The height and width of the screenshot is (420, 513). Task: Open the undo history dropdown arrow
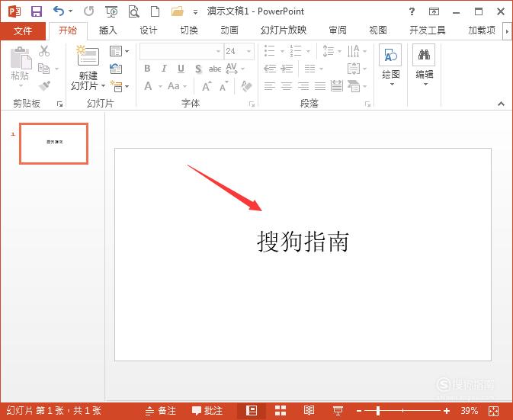(x=71, y=11)
